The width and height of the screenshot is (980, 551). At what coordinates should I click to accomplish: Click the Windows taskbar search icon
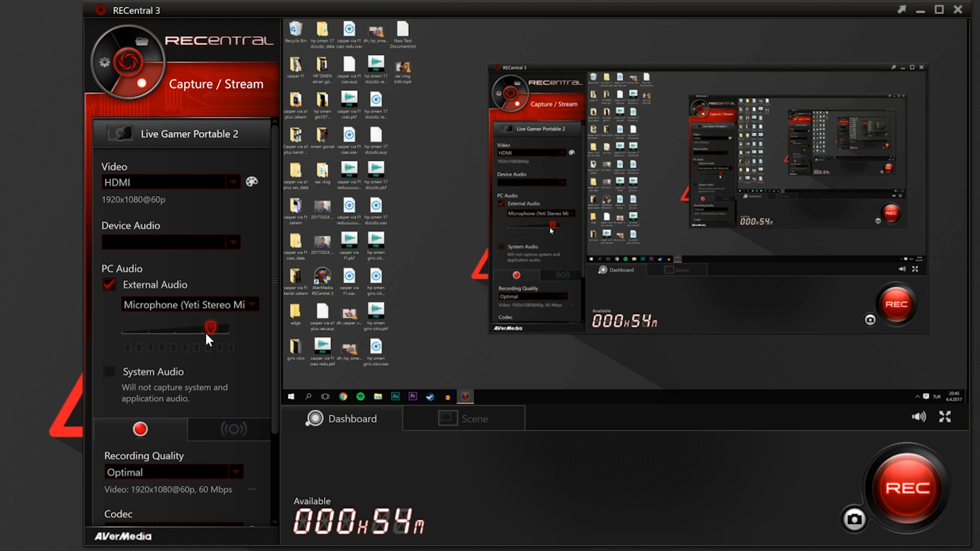[x=308, y=396]
